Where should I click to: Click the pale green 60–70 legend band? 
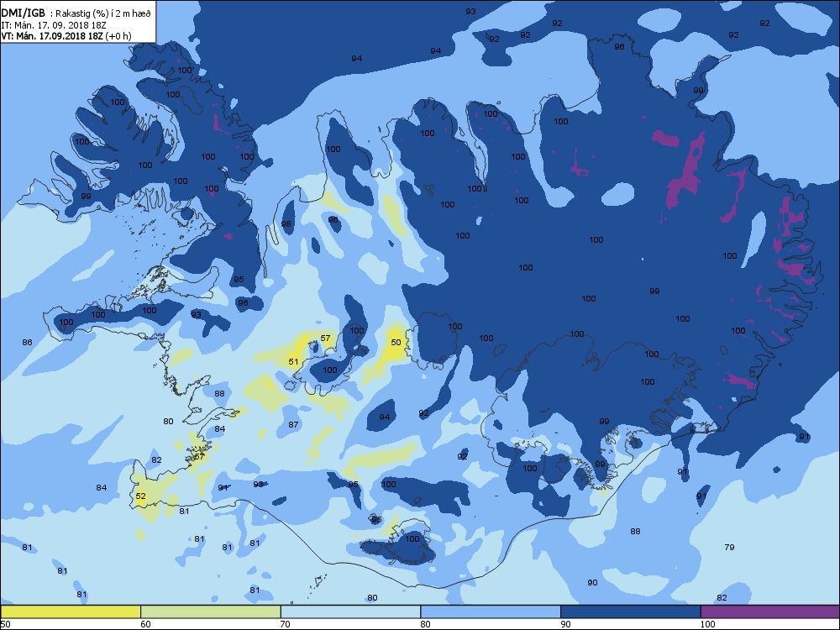click(211, 612)
